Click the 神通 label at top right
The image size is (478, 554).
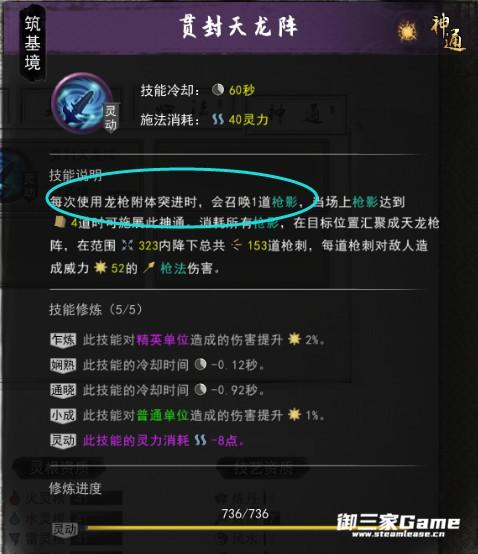448,33
